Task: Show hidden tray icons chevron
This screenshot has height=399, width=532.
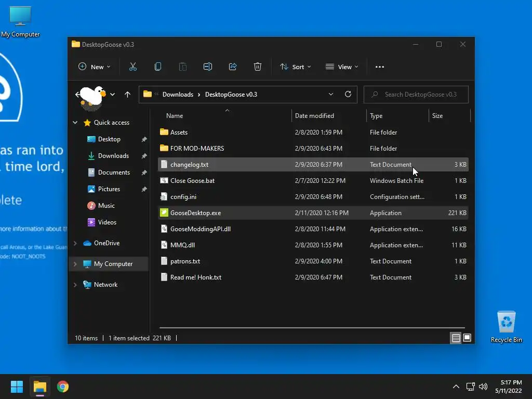Action: [456, 387]
